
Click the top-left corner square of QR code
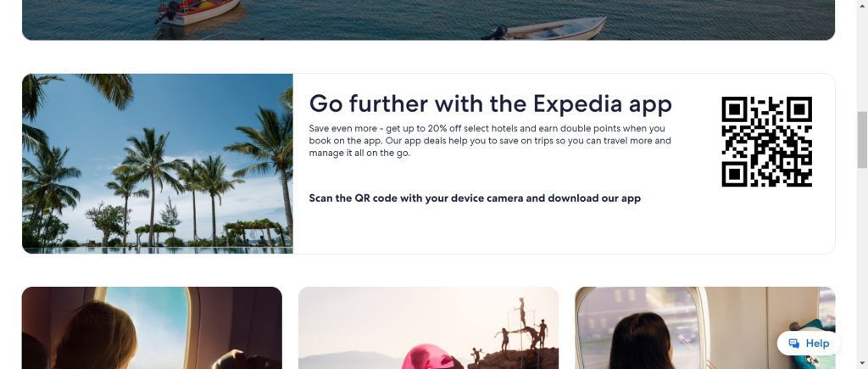coord(734,109)
